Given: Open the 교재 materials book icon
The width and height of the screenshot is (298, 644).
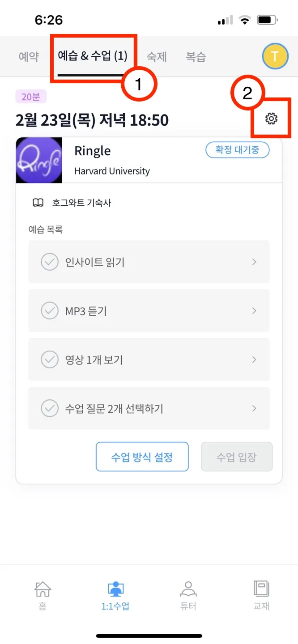Looking at the screenshot, I should pyautogui.click(x=261, y=589).
